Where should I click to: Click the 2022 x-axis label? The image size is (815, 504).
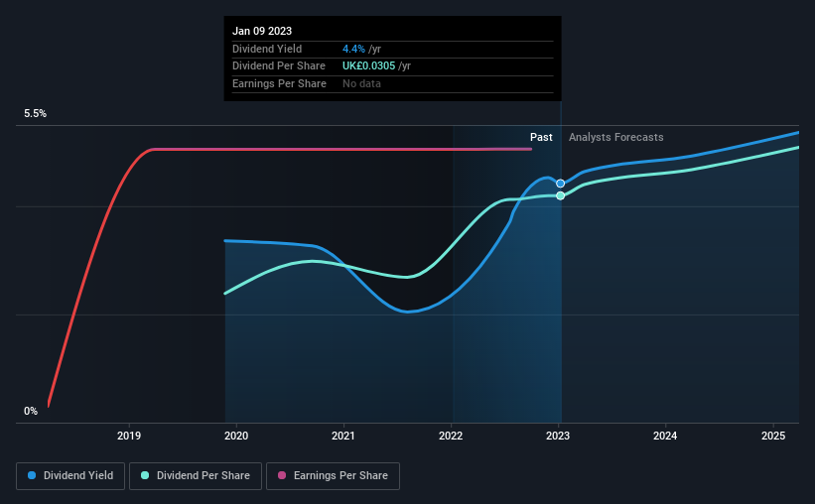pyautogui.click(x=451, y=436)
